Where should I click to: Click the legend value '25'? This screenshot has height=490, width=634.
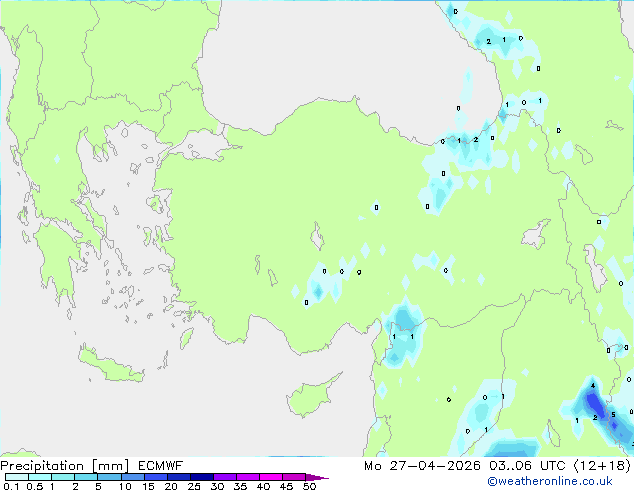coord(194,486)
